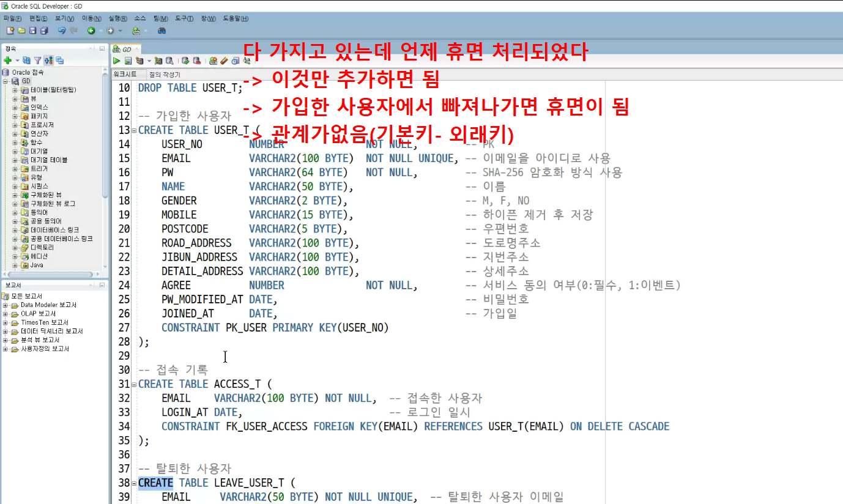Click the Rollback icon with red arrow
Viewport: 843px width, 504px height.
196,61
